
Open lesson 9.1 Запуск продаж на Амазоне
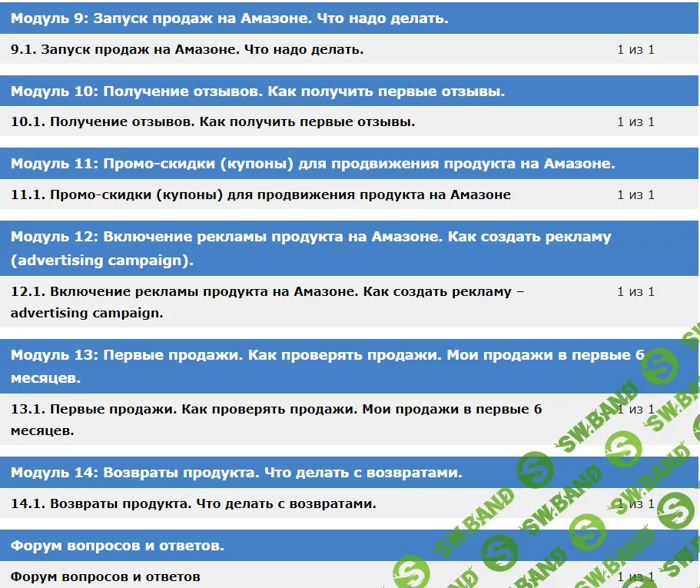187,49
